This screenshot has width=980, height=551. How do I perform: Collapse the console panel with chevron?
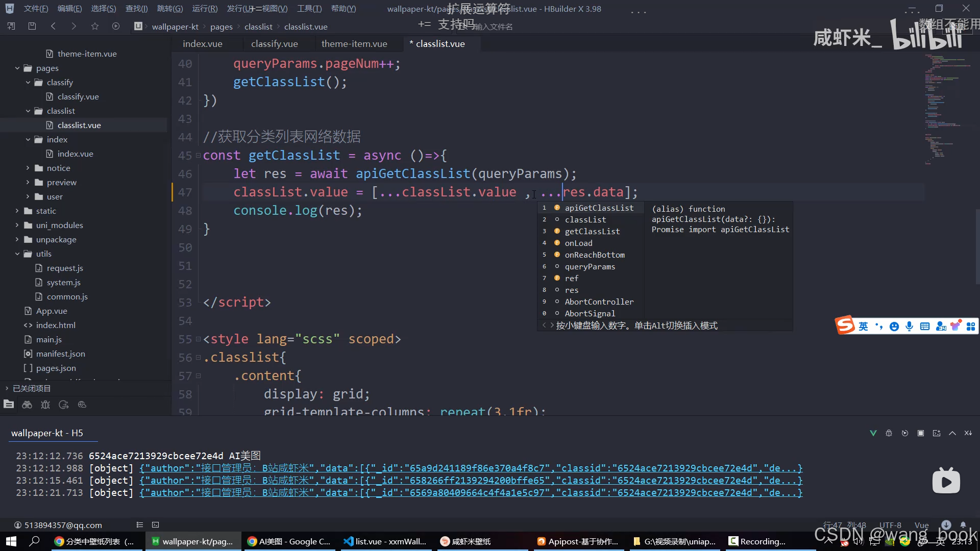[952, 433]
